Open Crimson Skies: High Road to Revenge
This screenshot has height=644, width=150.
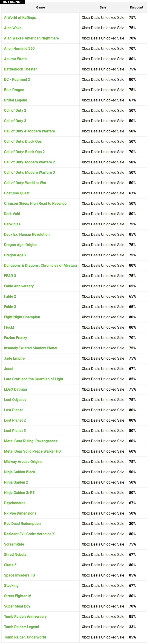point(35,203)
